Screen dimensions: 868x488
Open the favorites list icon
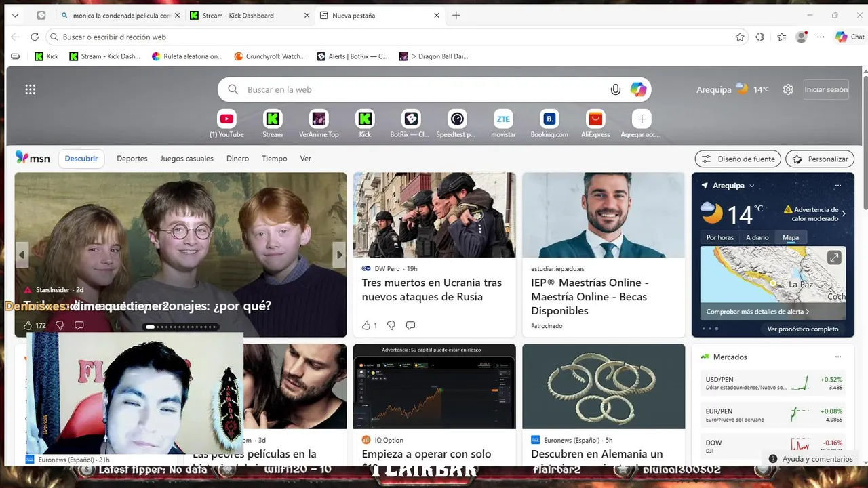[782, 37]
